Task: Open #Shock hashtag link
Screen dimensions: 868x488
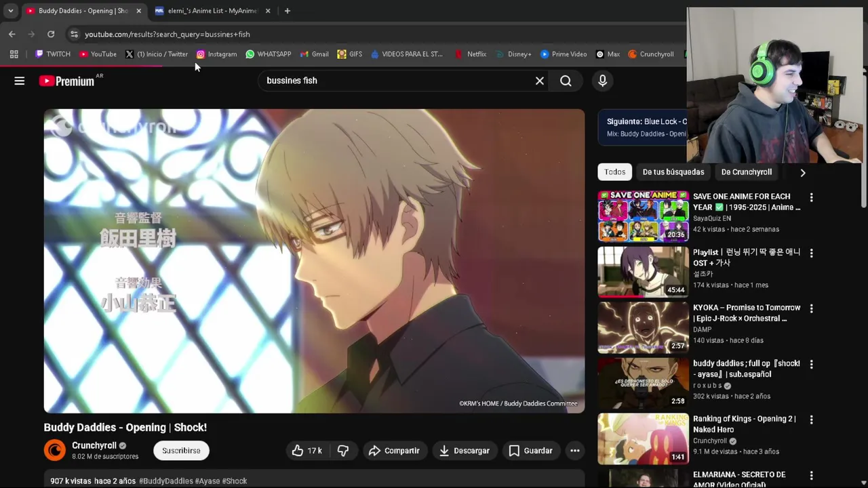Action: click(x=235, y=481)
